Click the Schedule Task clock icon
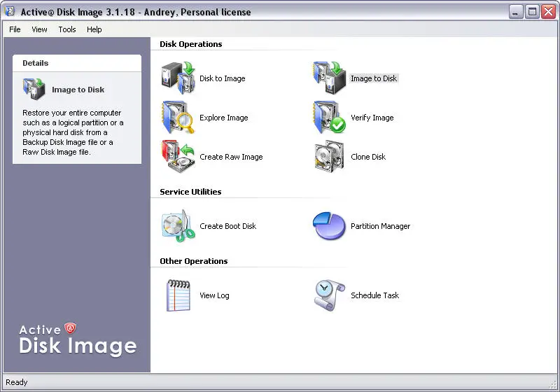This screenshot has height=392, width=560. coord(329,295)
